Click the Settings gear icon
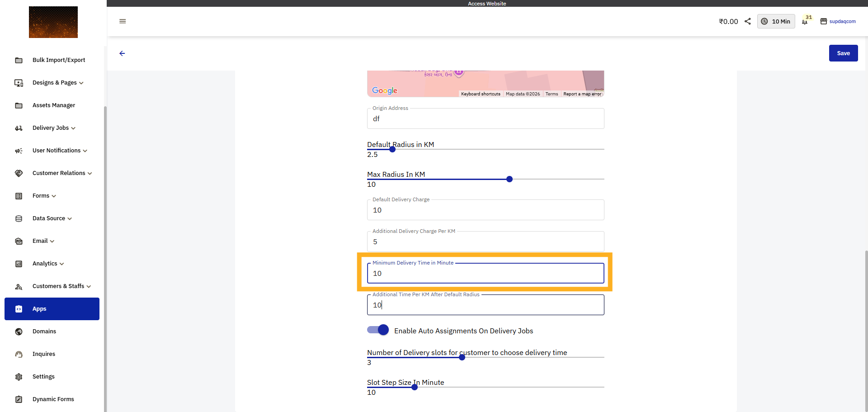868x412 pixels. (x=19, y=377)
